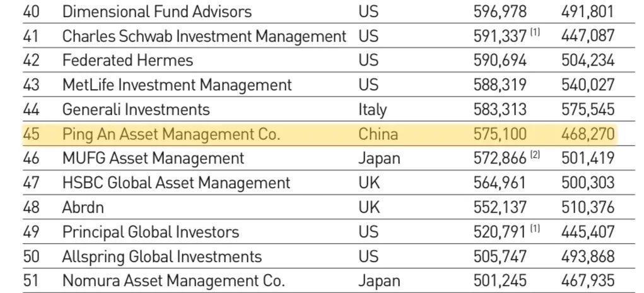Image resolution: width=644 pixels, height=293 pixels.
Task: Click Charles Schwab Investment Management text
Action: point(204,36)
